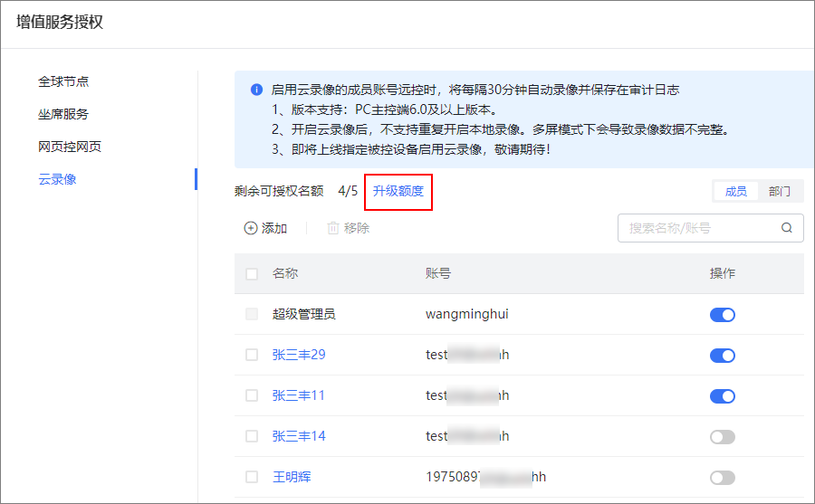Image resolution: width=815 pixels, height=504 pixels.
Task: Disable cloud recording for 张三丰29
Action: tap(722, 356)
